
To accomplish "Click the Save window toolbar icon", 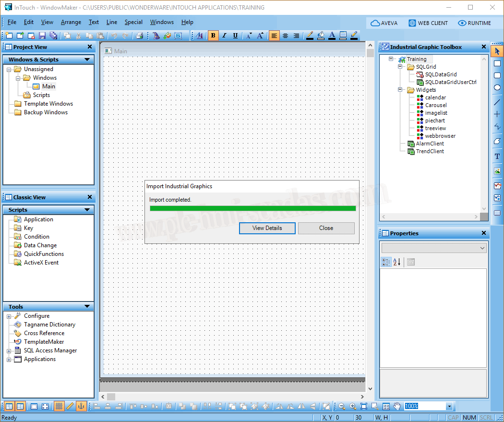I will 42,36.
